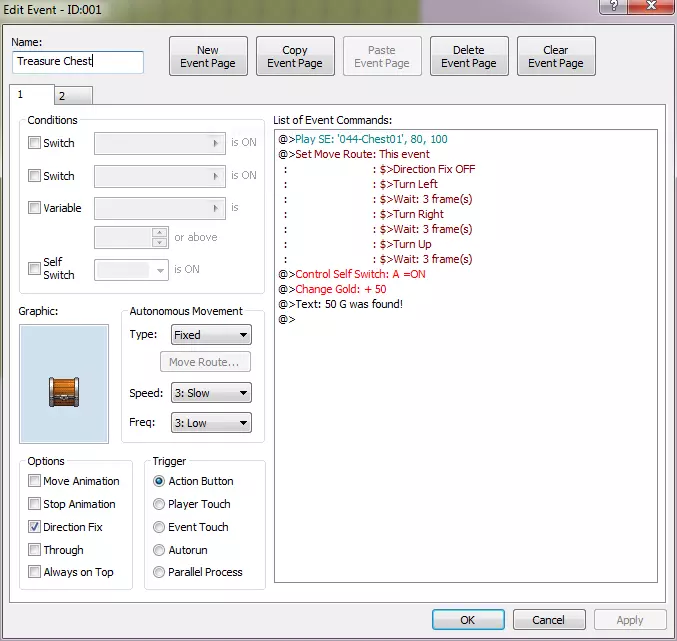
Task: Open the first Switch selector field
Action: tap(160, 143)
